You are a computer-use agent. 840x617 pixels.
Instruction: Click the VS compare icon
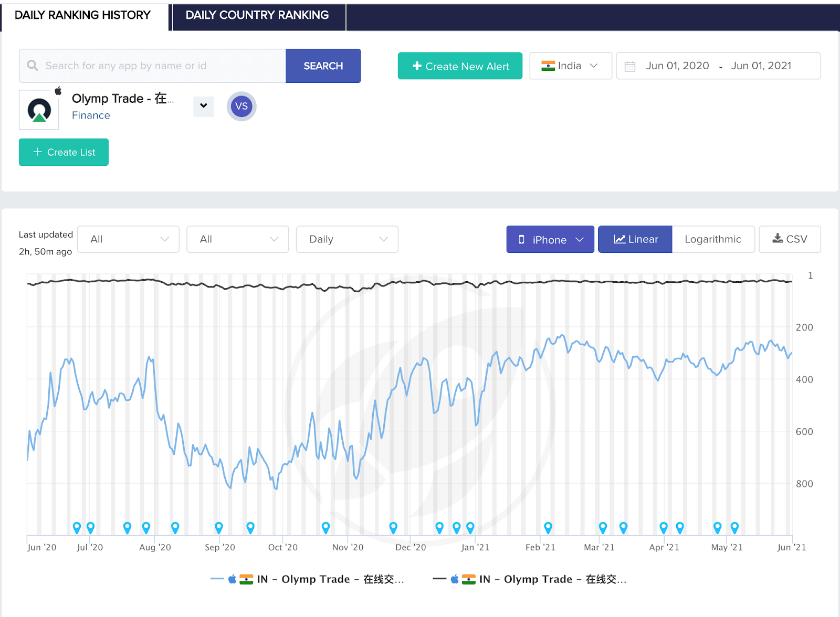pyautogui.click(x=241, y=106)
